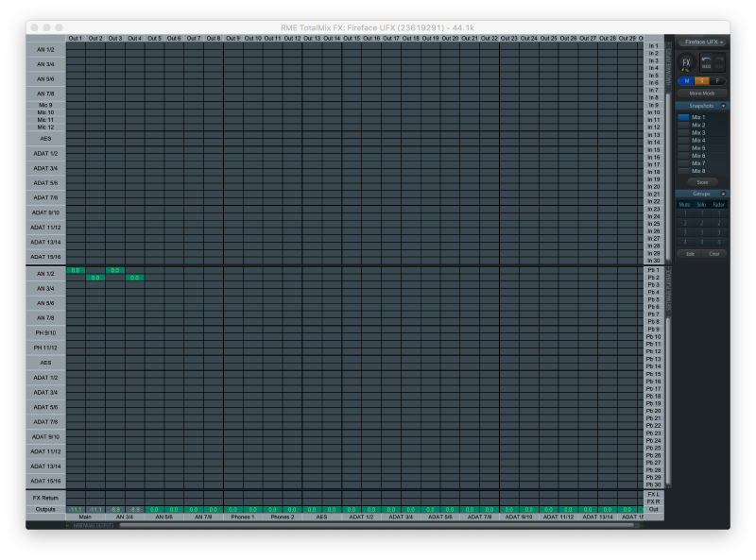Viewport: 756px width, 560px height.
Task: Click the PH 9/10 playback row label
Action: tap(45, 333)
